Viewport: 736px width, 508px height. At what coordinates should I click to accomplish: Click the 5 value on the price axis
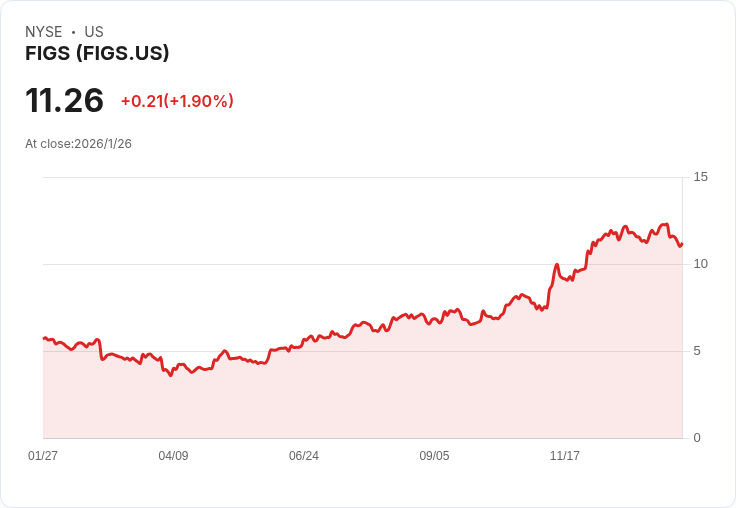pos(697,351)
